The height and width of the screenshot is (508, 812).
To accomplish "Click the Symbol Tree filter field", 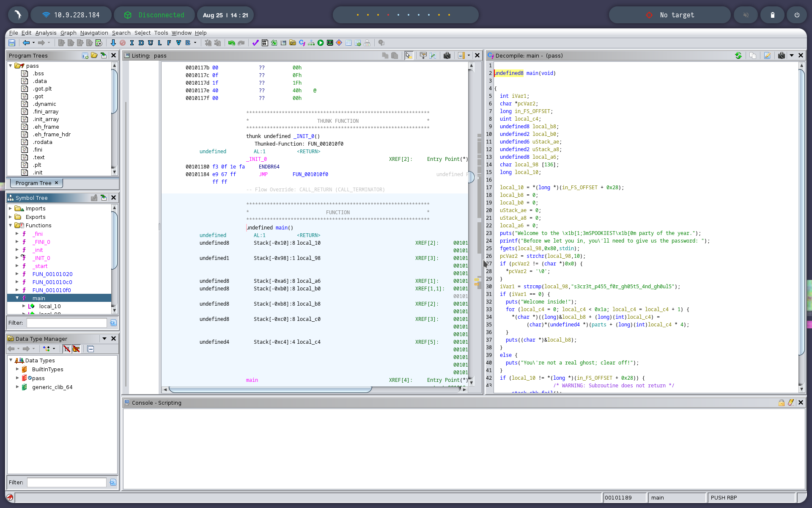I will click(66, 323).
